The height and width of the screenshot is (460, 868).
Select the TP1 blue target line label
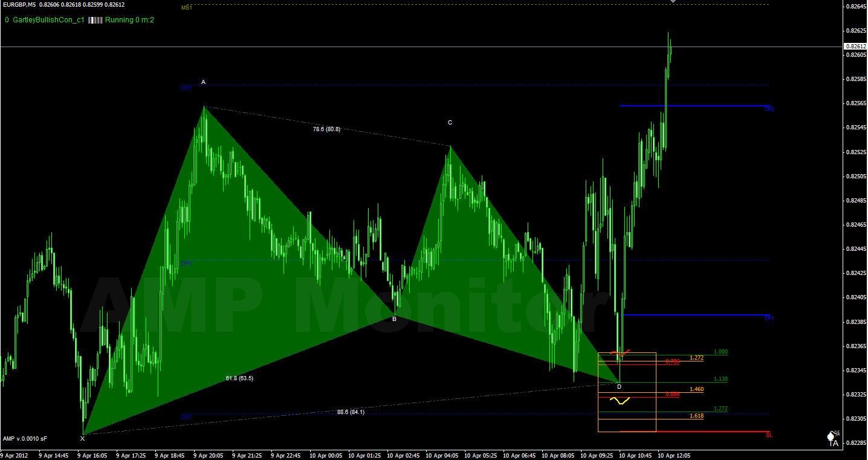[769, 318]
